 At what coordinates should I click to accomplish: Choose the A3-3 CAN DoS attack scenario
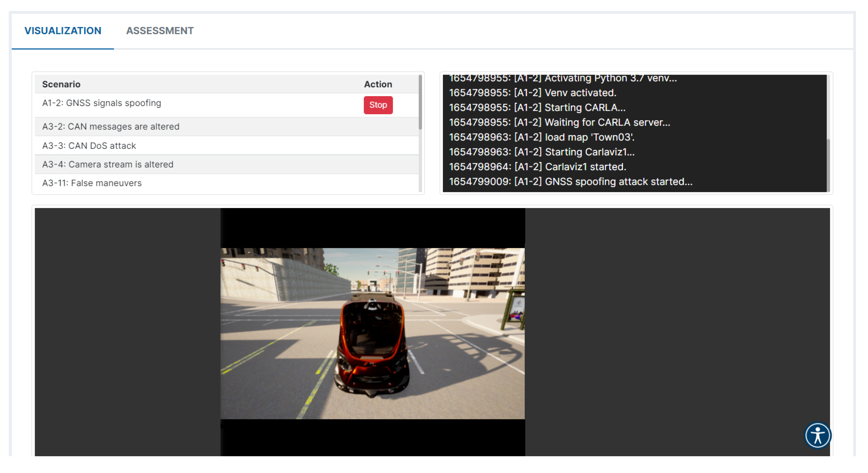pyautogui.click(x=89, y=146)
